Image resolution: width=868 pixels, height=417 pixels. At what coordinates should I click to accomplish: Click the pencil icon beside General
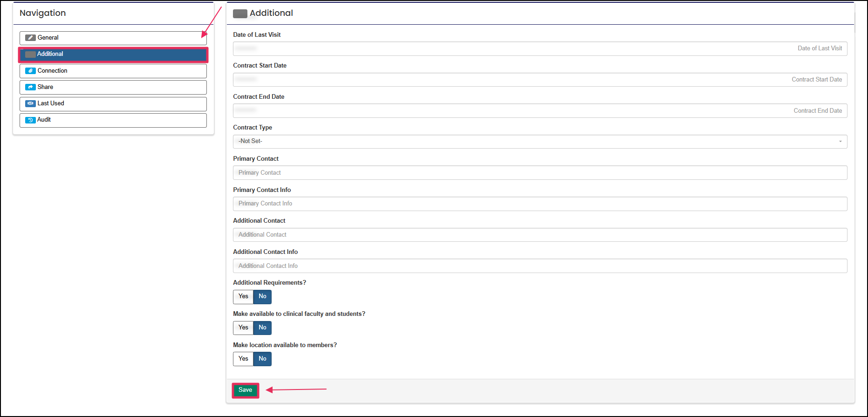(30, 38)
